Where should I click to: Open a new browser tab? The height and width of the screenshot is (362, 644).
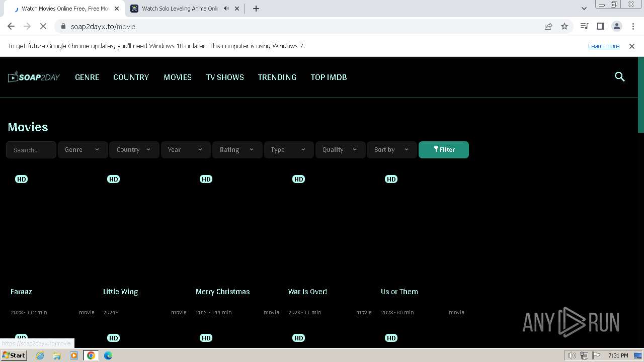(x=256, y=9)
